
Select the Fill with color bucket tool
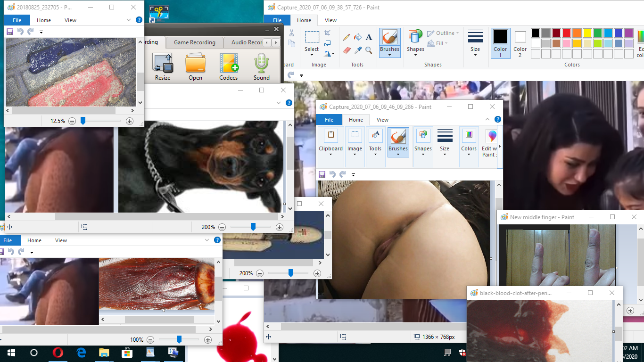(358, 37)
